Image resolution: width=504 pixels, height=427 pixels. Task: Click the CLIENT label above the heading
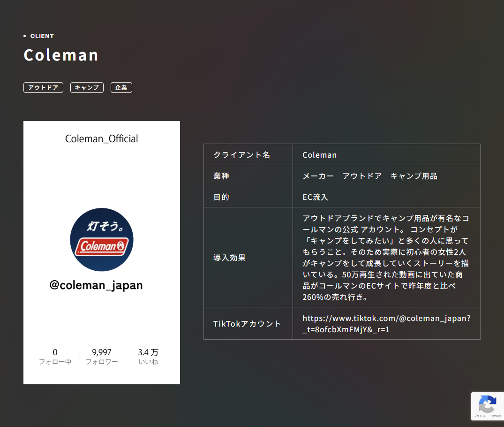42,36
